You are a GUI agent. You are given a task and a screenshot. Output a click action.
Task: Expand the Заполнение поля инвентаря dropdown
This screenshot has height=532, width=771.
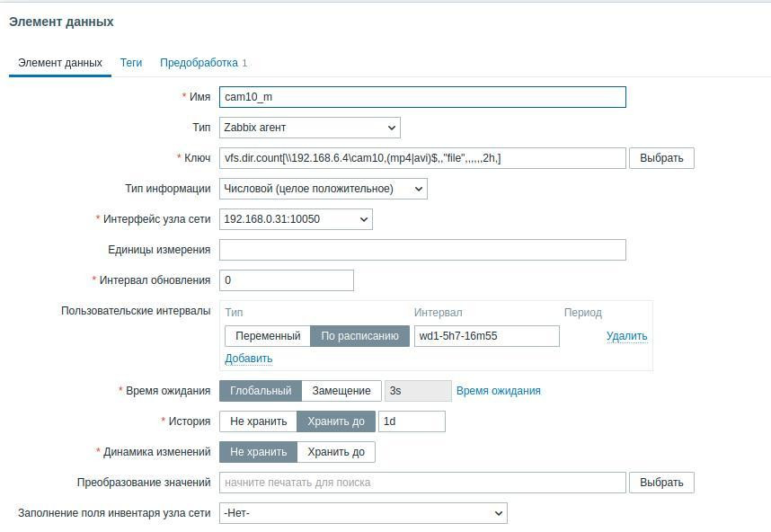[363, 513]
